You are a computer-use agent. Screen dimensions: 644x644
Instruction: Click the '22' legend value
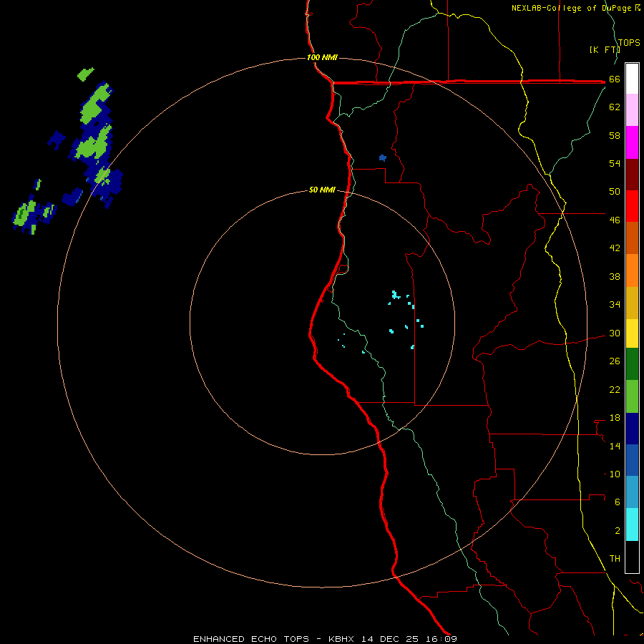tap(615, 389)
